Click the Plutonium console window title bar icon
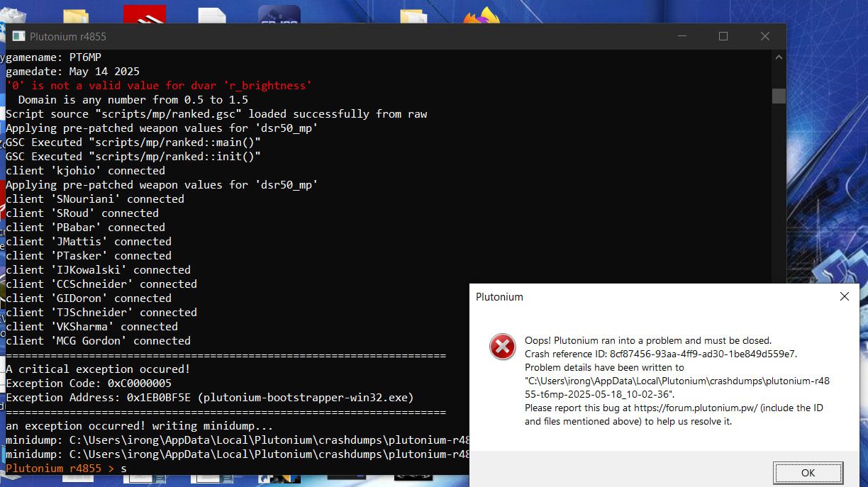This screenshot has width=868, height=487. tap(18, 36)
